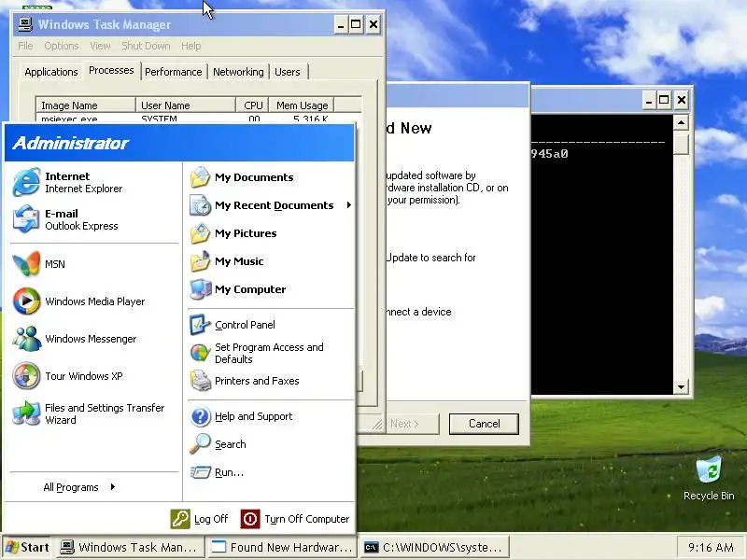747x560 pixels.
Task: Open Task Manager Help menu
Action: pyautogui.click(x=191, y=46)
